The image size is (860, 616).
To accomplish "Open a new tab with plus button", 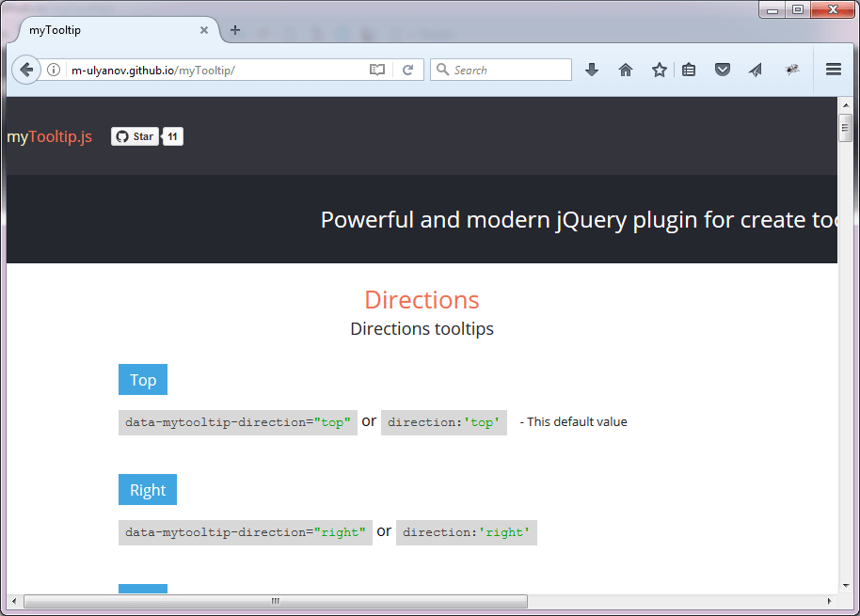I will click(235, 30).
